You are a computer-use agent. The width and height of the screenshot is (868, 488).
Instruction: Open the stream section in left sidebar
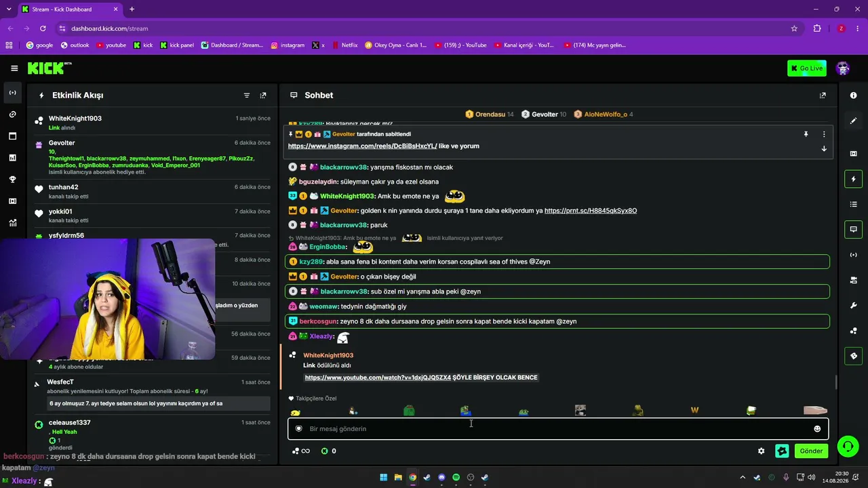pos(12,93)
